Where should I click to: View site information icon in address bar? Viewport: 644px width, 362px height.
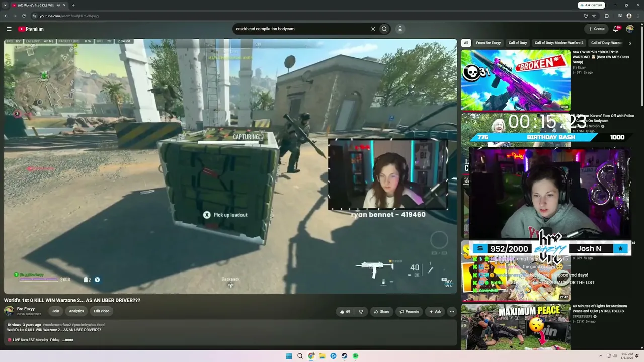click(x=35, y=16)
